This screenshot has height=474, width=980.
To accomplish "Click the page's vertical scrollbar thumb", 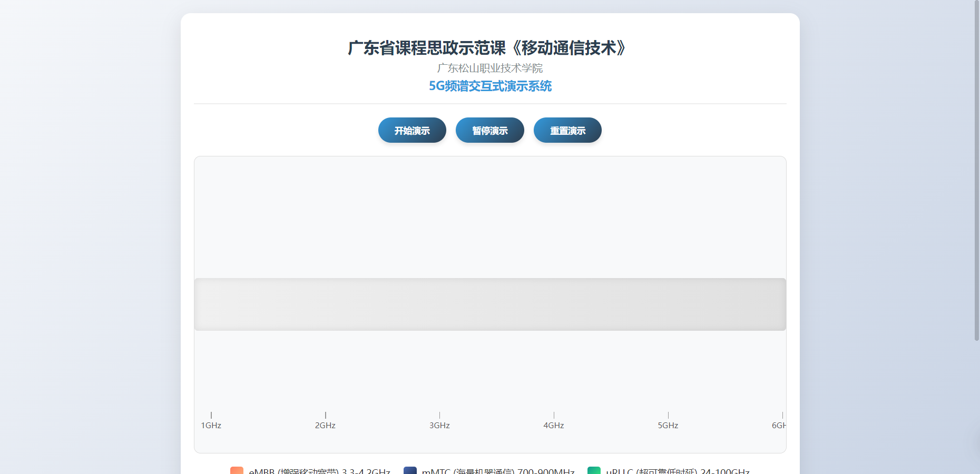I will (976, 169).
